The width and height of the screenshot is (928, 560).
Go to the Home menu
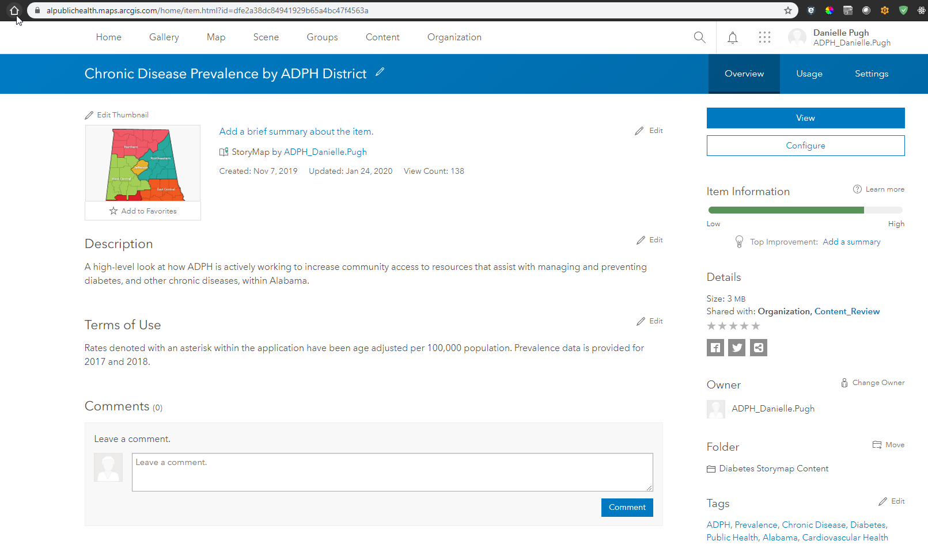click(x=109, y=37)
